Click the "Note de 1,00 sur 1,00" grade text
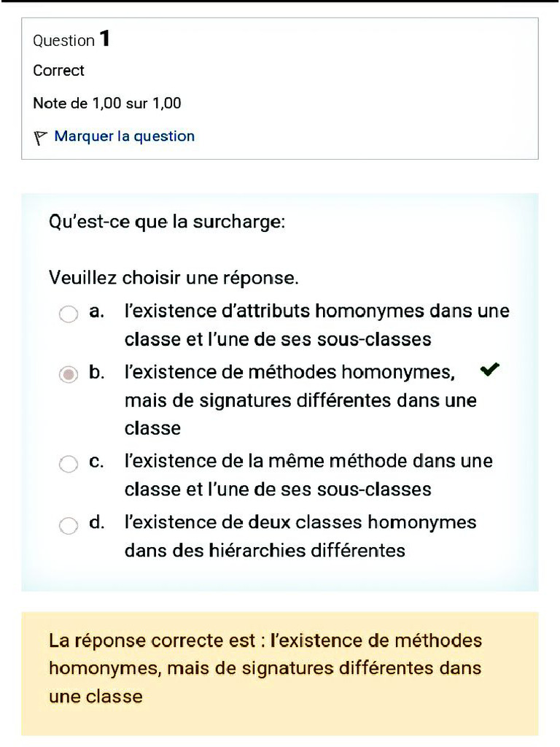Viewport: 560px width, 747px height. tap(107, 104)
